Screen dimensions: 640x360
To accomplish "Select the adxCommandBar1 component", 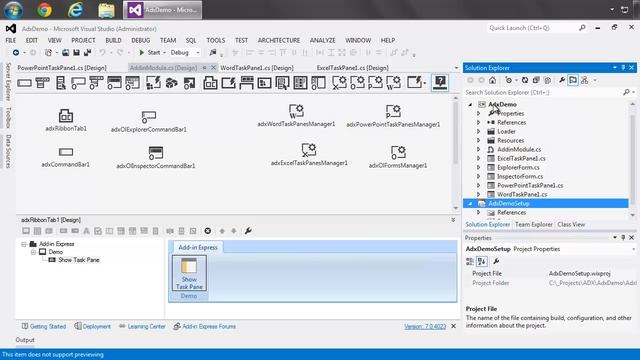I will point(66,157).
